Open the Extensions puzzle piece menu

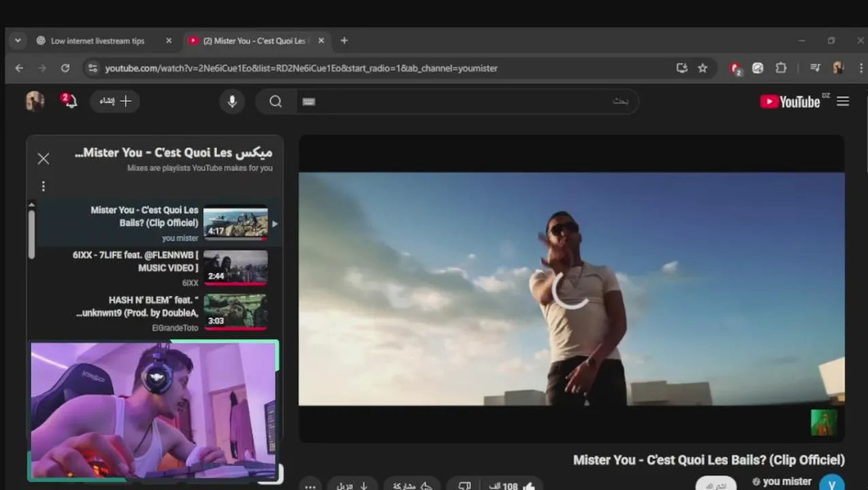coord(781,68)
